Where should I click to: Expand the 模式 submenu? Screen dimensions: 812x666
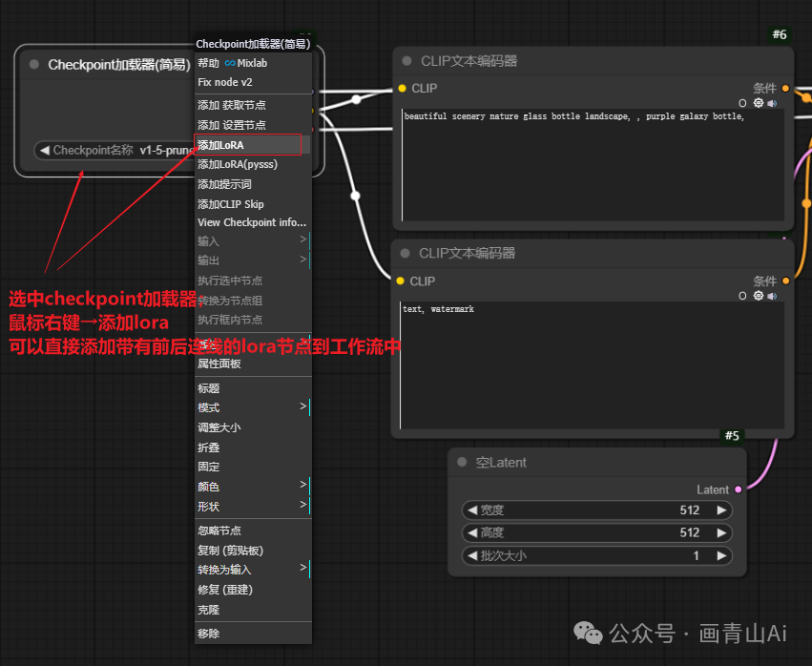(x=253, y=407)
